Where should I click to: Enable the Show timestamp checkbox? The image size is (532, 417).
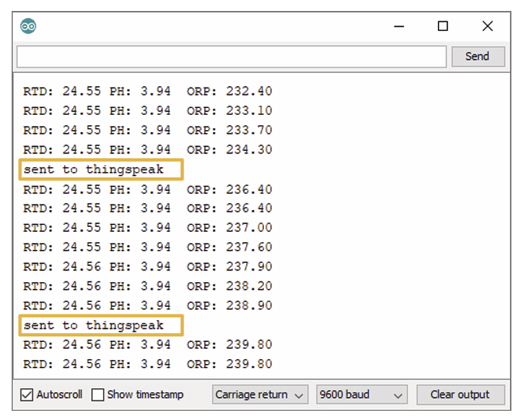[98, 394]
